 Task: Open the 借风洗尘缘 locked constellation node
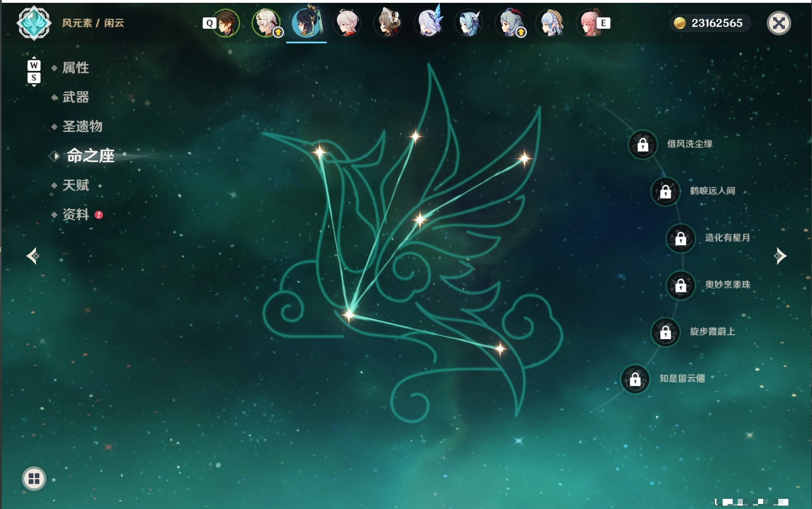pos(643,145)
